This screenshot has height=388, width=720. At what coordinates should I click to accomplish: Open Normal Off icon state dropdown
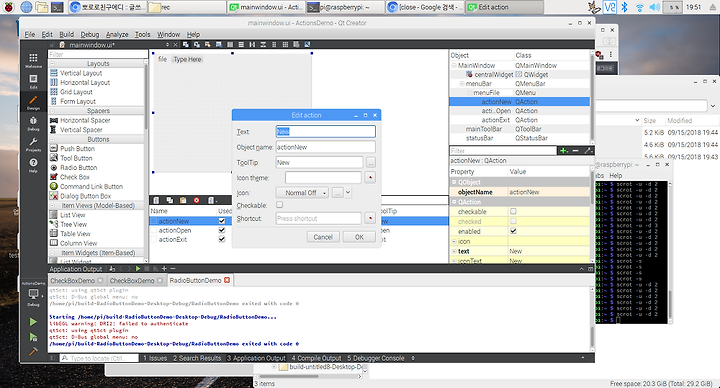[302, 193]
